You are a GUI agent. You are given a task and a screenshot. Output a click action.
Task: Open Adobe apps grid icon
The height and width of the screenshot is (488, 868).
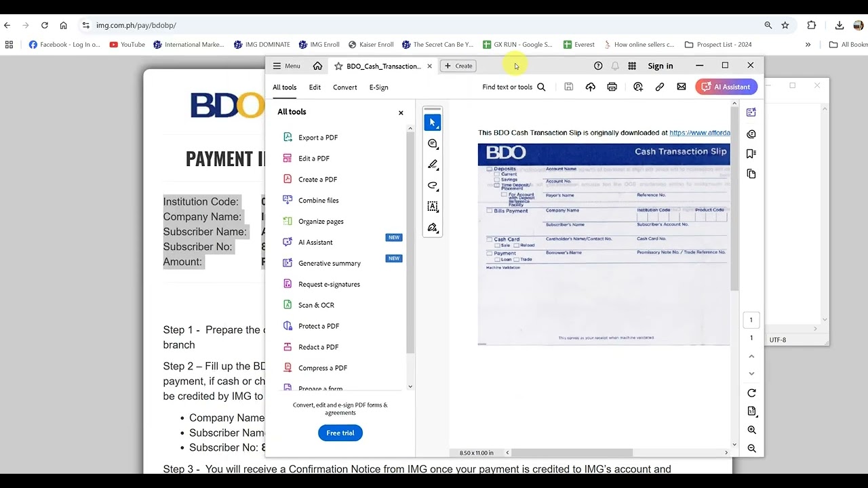[x=632, y=66]
